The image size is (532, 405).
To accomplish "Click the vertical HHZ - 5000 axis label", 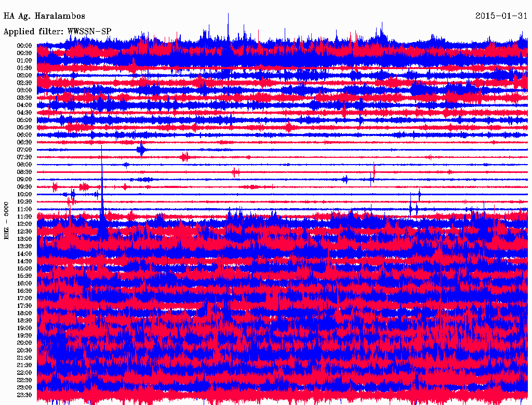I will (7, 221).
